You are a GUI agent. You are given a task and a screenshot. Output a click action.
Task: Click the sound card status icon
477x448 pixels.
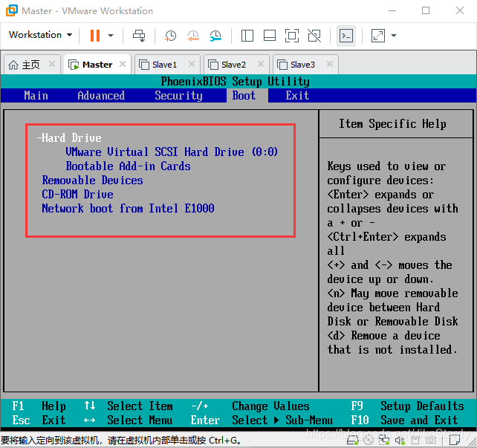[400, 440]
